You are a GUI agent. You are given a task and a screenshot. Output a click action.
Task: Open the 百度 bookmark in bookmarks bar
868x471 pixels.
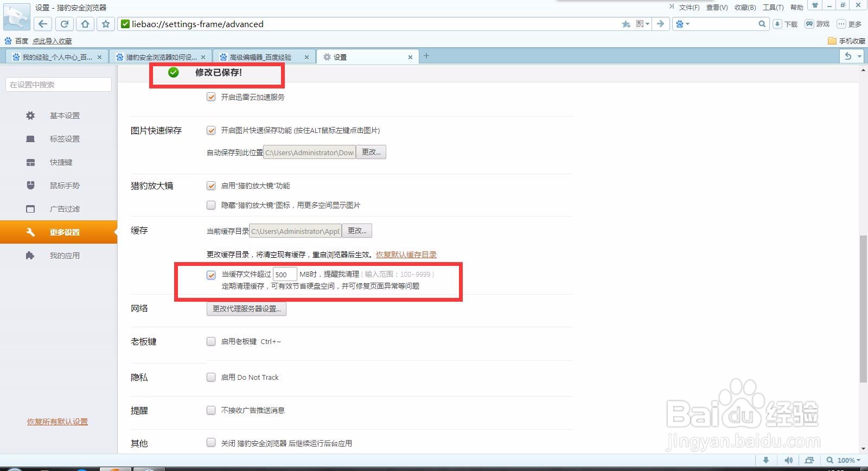[x=16, y=41]
